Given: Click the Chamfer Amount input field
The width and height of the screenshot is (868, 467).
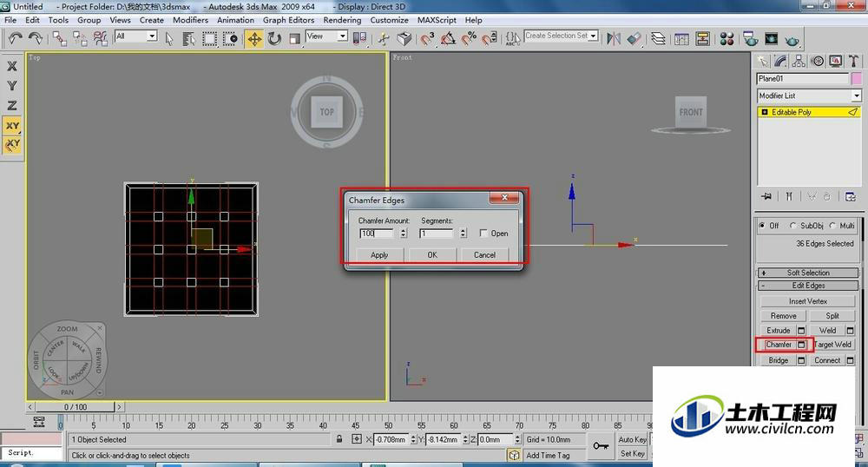Looking at the screenshot, I should click(x=377, y=233).
